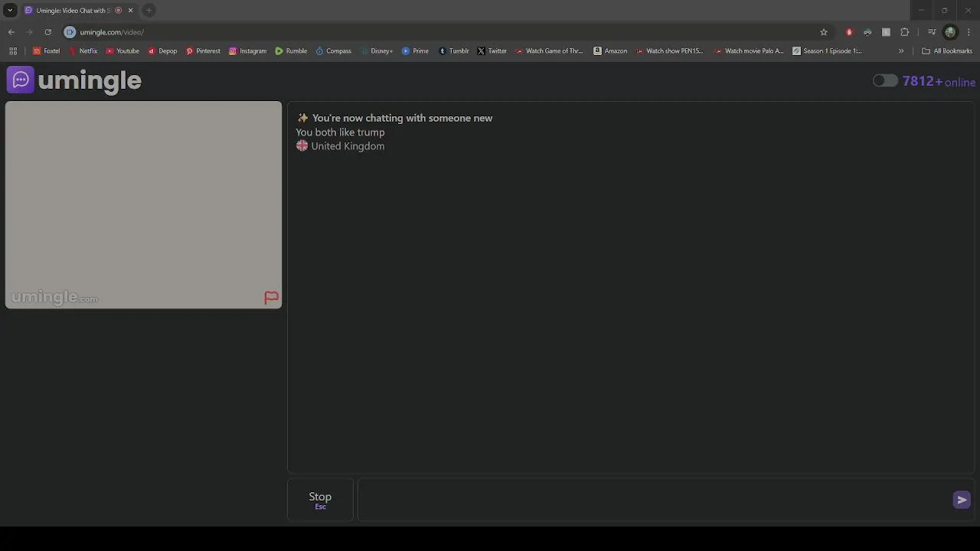Click the 7812+ online counter text

(x=939, y=82)
